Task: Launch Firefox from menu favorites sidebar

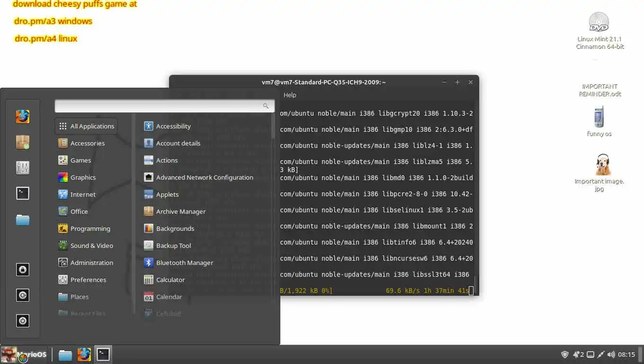Action: click(x=23, y=117)
